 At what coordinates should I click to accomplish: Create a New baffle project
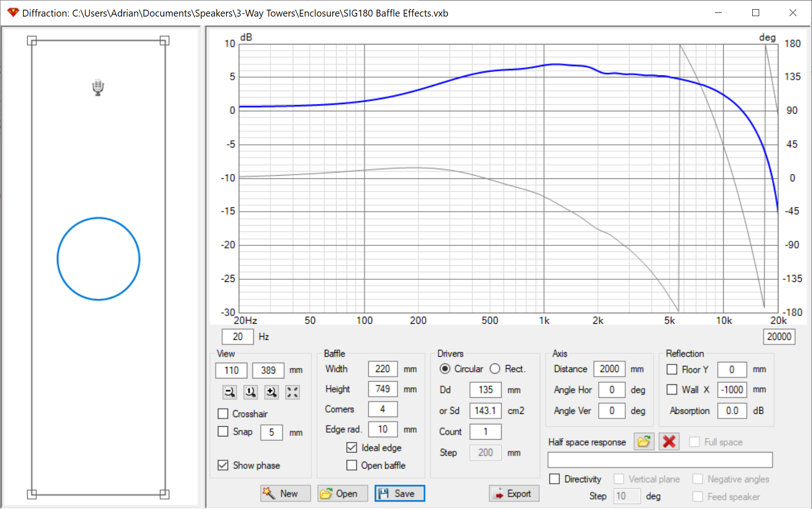286,493
